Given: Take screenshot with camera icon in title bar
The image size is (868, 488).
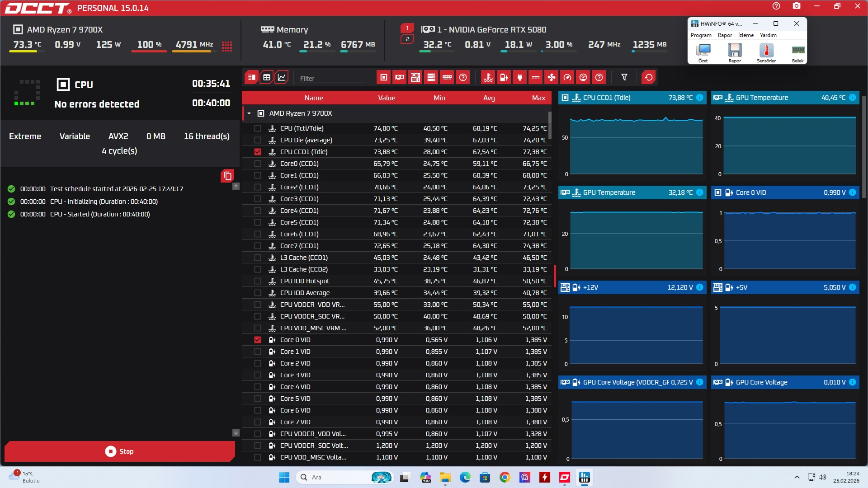Looking at the screenshot, I should (x=797, y=6).
